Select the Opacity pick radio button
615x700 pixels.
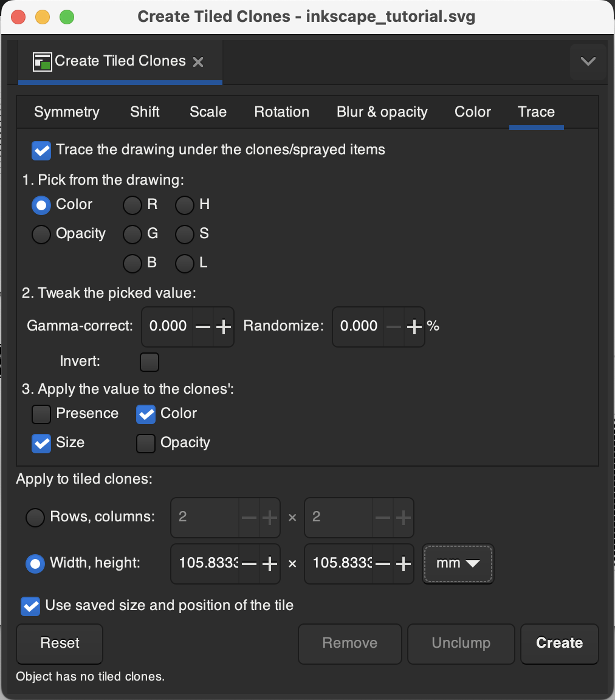click(41, 234)
